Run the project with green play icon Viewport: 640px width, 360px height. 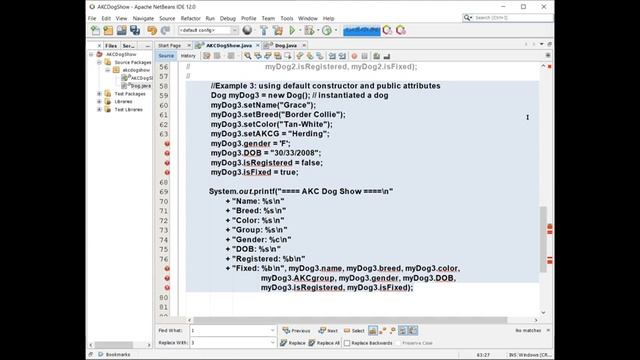coord(292,30)
